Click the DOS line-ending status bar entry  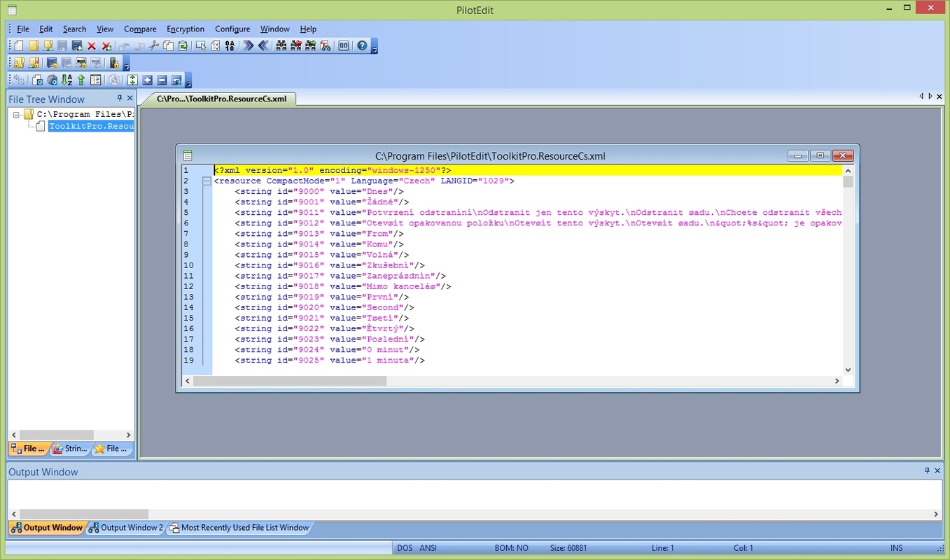coord(405,548)
